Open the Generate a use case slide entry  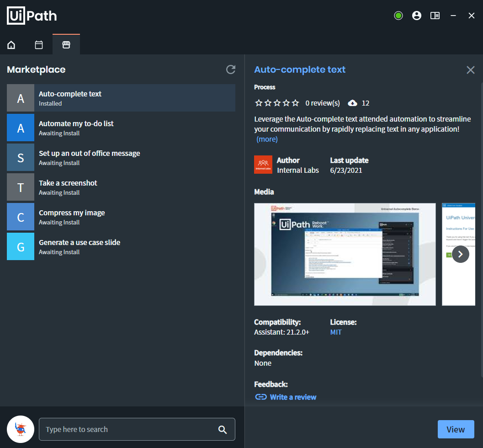pos(121,247)
